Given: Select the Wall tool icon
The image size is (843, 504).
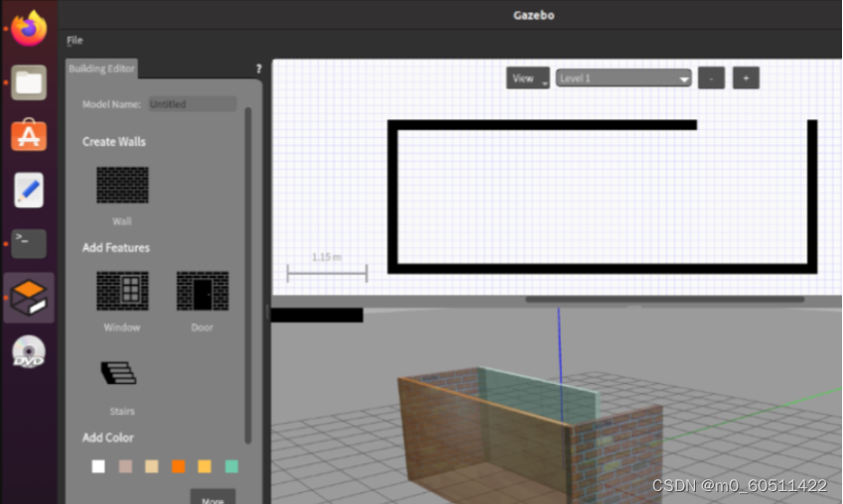Looking at the screenshot, I should 122,185.
